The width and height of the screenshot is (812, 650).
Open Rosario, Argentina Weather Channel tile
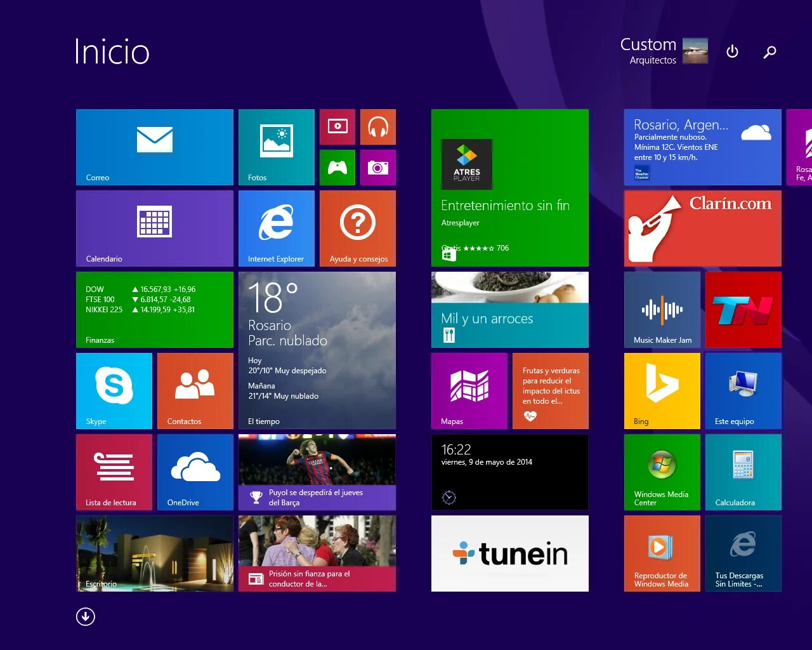tap(703, 147)
